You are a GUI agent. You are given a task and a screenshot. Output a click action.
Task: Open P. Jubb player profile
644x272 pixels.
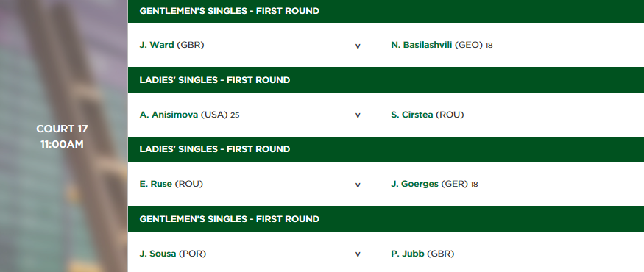(x=408, y=254)
